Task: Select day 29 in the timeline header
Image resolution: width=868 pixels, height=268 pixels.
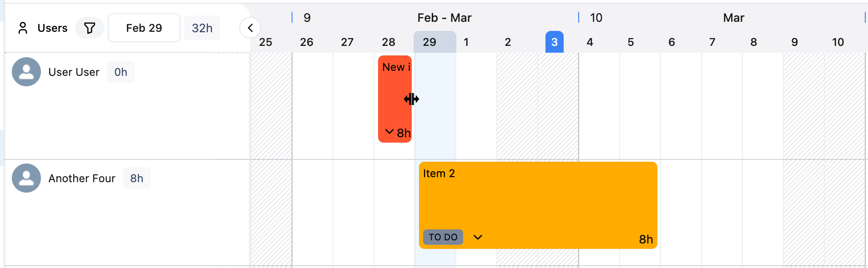Action: (x=429, y=42)
